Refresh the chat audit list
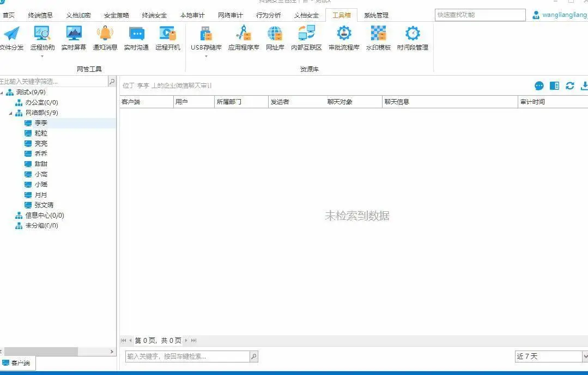Image resolution: width=588 pixels, height=375 pixels. [x=569, y=85]
